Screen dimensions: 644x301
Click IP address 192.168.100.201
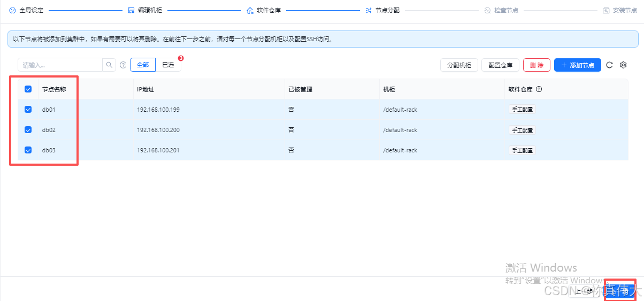click(x=158, y=150)
